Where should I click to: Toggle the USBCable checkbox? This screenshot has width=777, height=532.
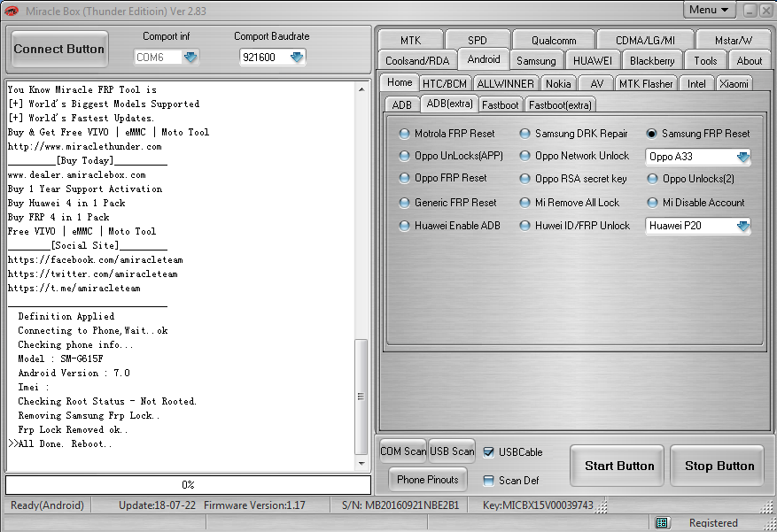coord(488,451)
